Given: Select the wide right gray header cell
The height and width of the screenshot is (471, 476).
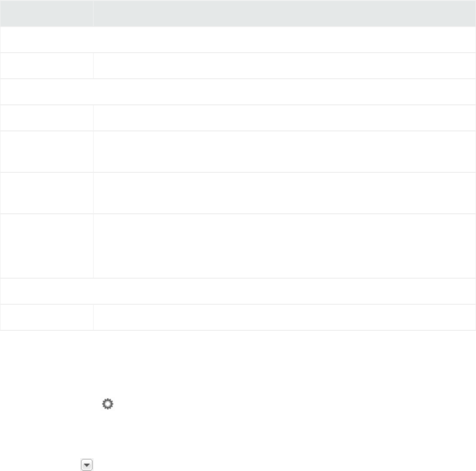Looking at the screenshot, I should [x=284, y=14].
